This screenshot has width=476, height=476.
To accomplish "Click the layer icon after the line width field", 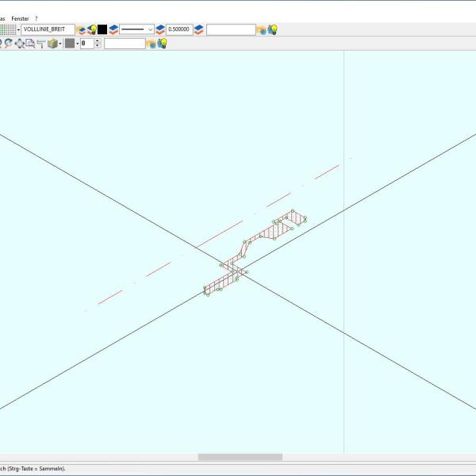I will [198, 30].
